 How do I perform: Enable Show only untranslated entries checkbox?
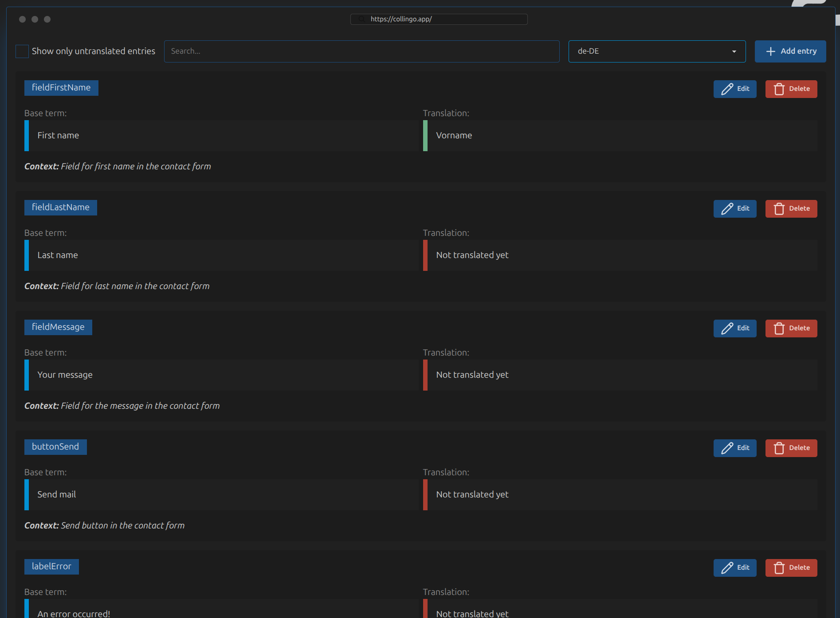(x=22, y=51)
